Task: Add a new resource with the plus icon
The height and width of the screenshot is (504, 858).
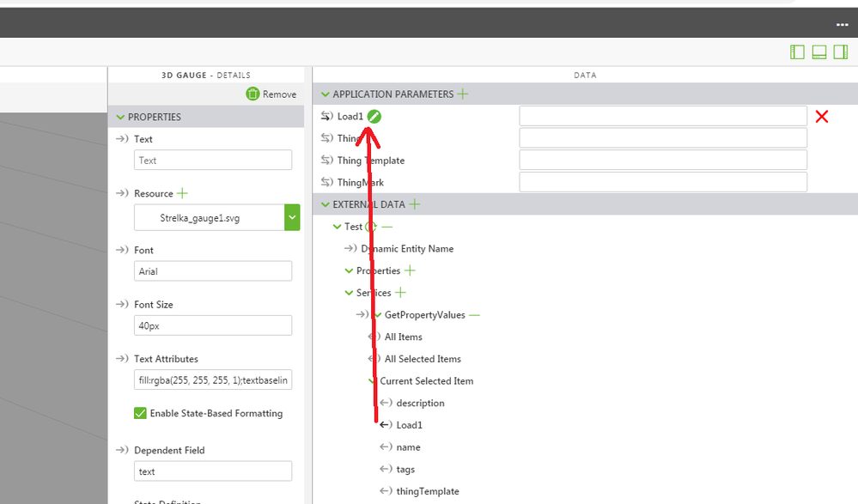Action: 182,194
